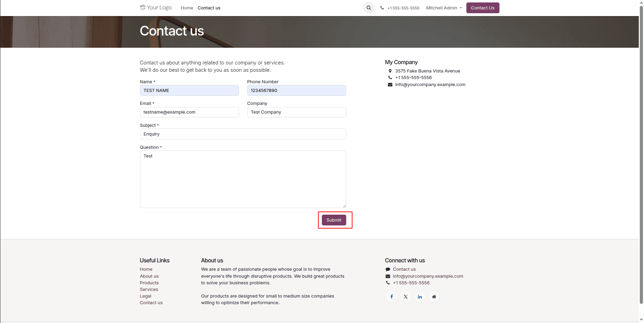
Task: Go to Home in the top navigation
Action: tap(187, 8)
